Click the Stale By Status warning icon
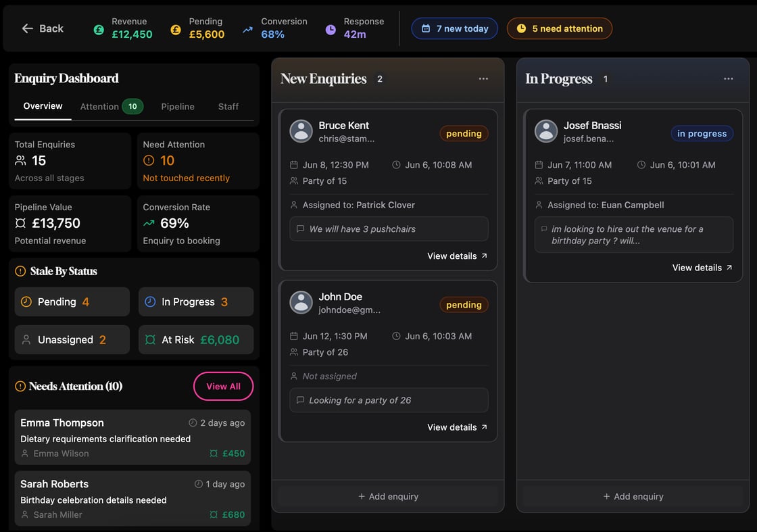This screenshot has height=532, width=757. click(20, 271)
